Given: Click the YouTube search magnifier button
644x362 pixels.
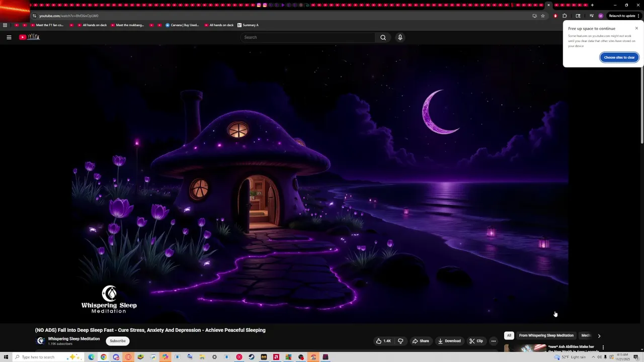Looking at the screenshot, I should [x=383, y=37].
